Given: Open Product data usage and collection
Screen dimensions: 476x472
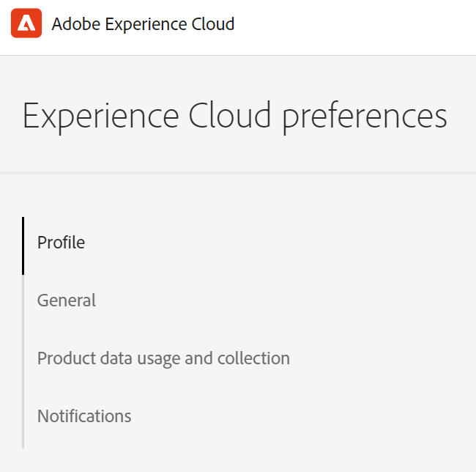Looking at the screenshot, I should click(x=163, y=358).
